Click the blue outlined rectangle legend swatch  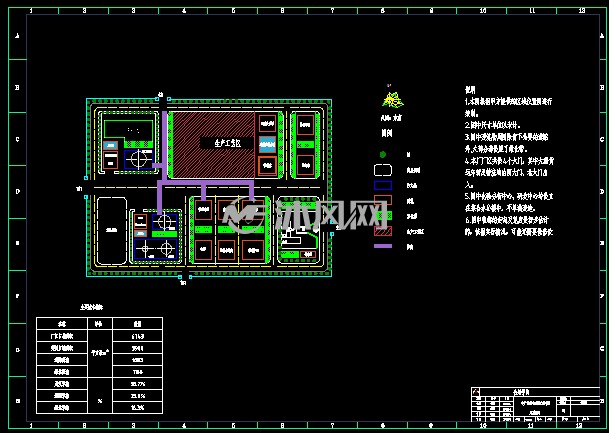click(383, 185)
